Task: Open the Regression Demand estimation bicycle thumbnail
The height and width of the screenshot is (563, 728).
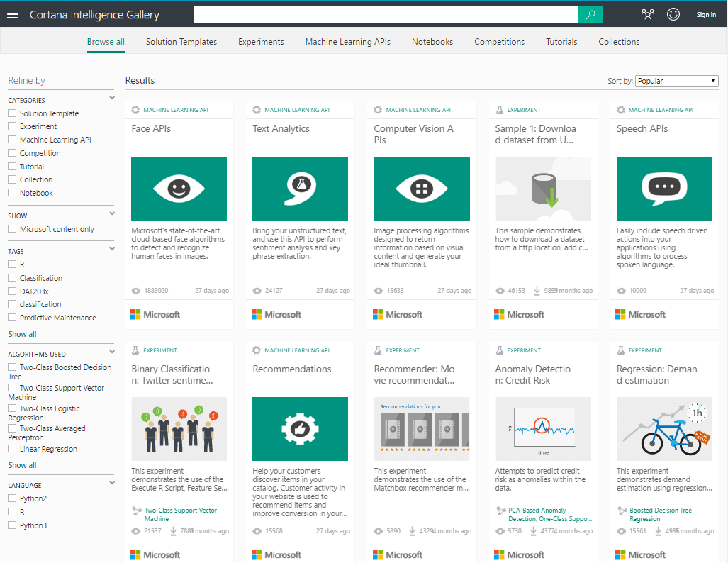Action: tap(664, 429)
